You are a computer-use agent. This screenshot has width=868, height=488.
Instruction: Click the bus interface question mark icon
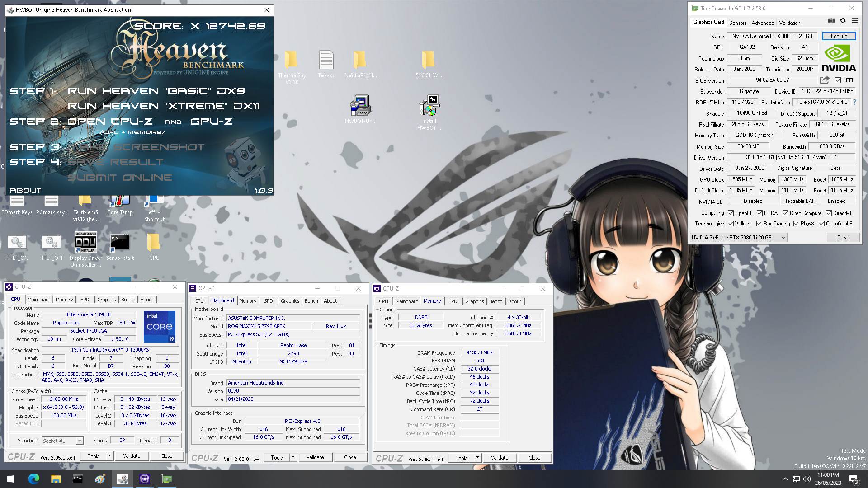pyautogui.click(x=854, y=102)
